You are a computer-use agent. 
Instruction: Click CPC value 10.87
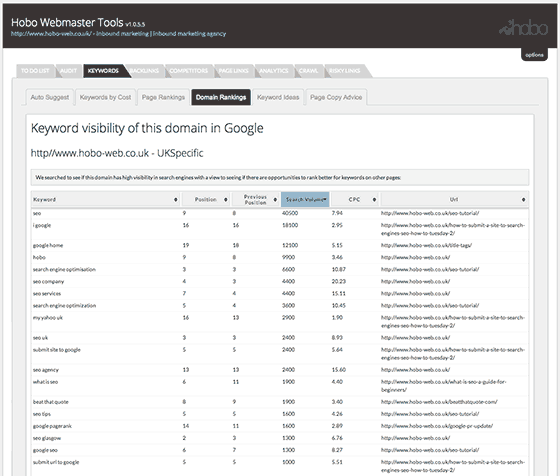pyautogui.click(x=339, y=269)
